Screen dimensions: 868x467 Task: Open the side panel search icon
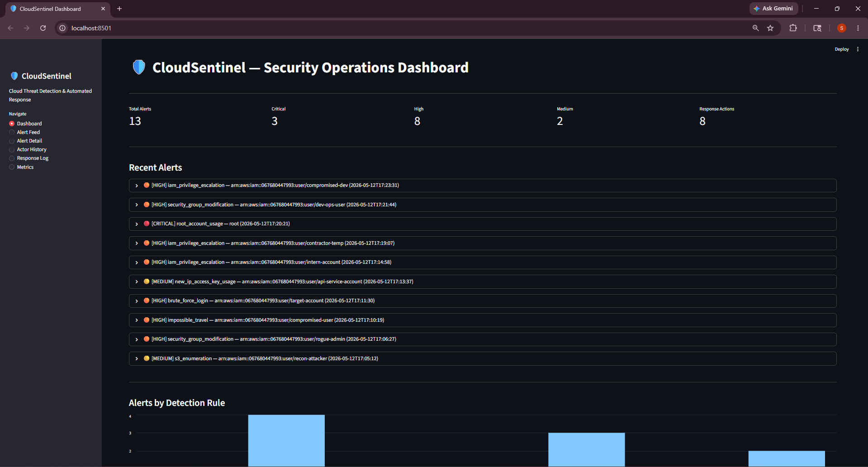(x=817, y=28)
